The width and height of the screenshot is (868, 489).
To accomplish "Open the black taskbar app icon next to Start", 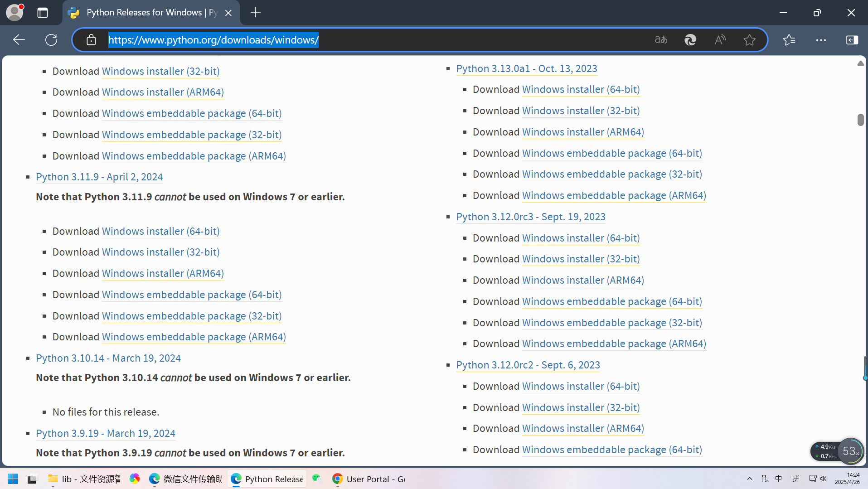I will coord(32,479).
